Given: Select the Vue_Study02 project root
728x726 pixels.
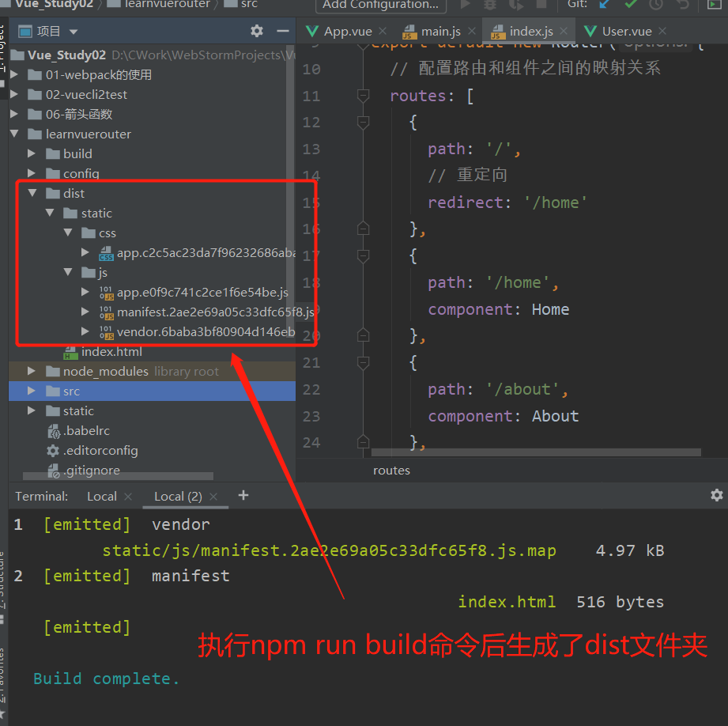Looking at the screenshot, I should point(66,55).
